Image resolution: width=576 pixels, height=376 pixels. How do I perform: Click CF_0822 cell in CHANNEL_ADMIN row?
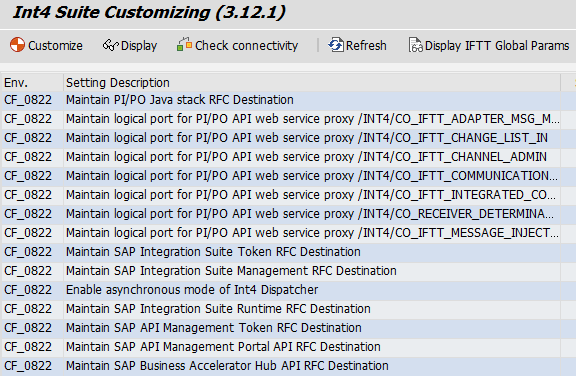click(32, 157)
